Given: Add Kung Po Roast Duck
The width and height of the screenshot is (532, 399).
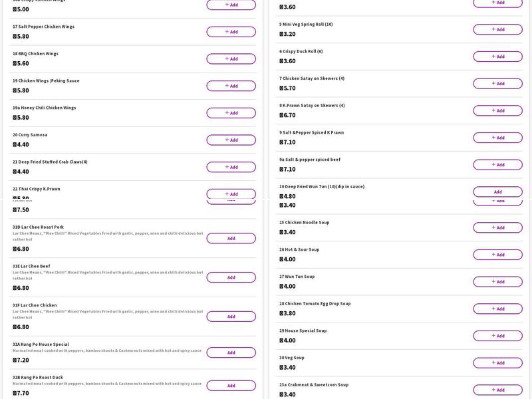Looking at the screenshot, I should pyautogui.click(x=231, y=386).
